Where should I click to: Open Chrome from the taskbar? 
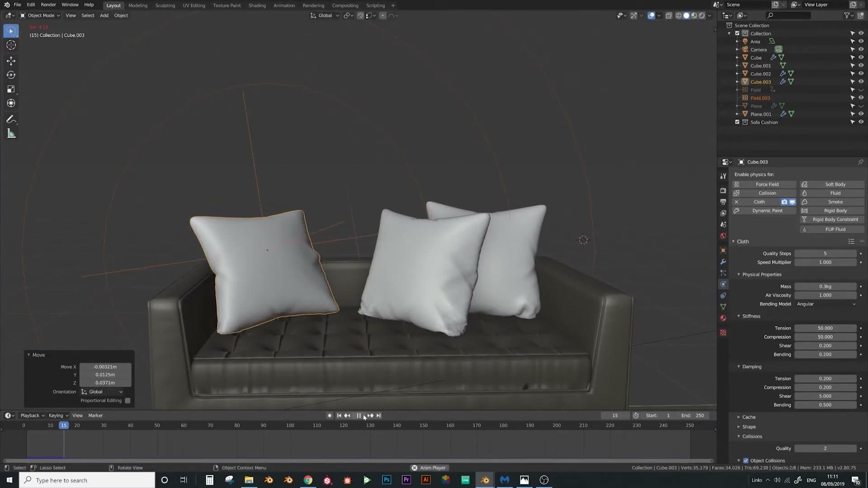pos(308,480)
